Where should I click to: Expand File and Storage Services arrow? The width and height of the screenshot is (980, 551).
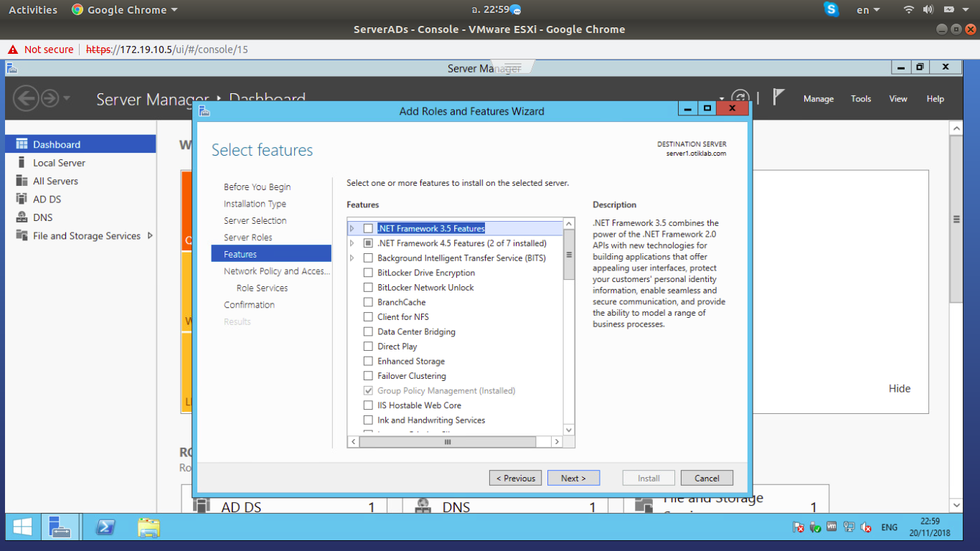point(150,235)
